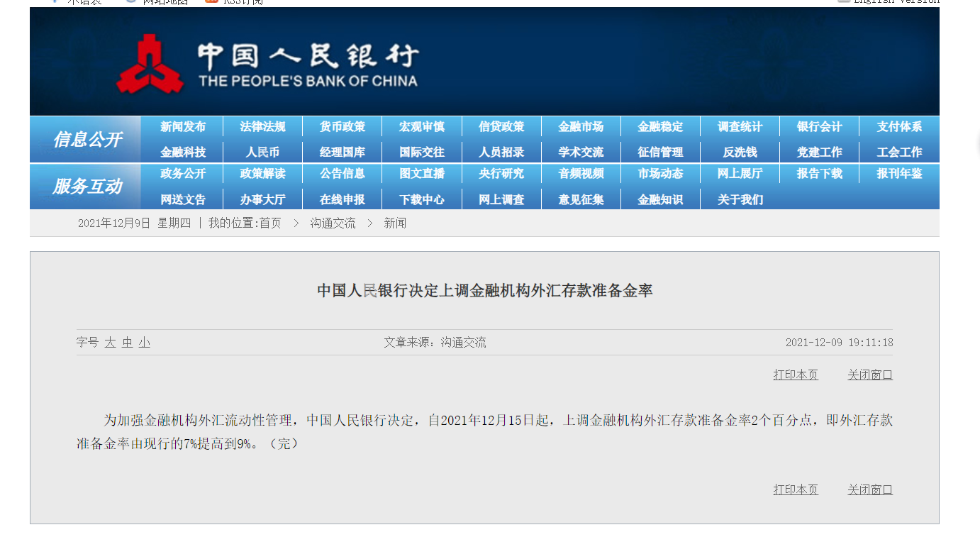980x537 pixels.
Task: Click the 信息公开 section header
Action: 87,140
